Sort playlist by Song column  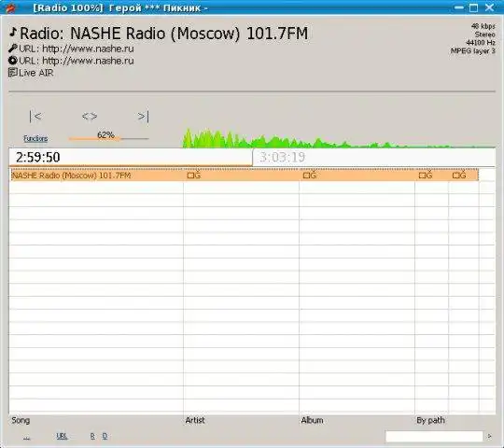[x=21, y=420]
